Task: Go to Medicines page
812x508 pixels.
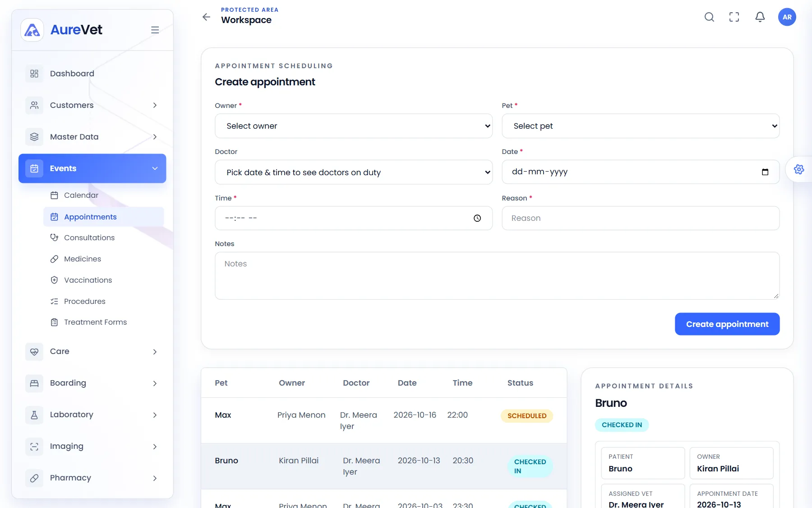Action: 104,259
